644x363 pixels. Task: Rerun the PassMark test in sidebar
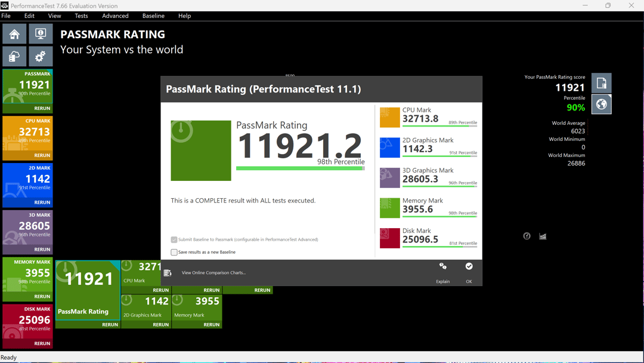(x=42, y=108)
